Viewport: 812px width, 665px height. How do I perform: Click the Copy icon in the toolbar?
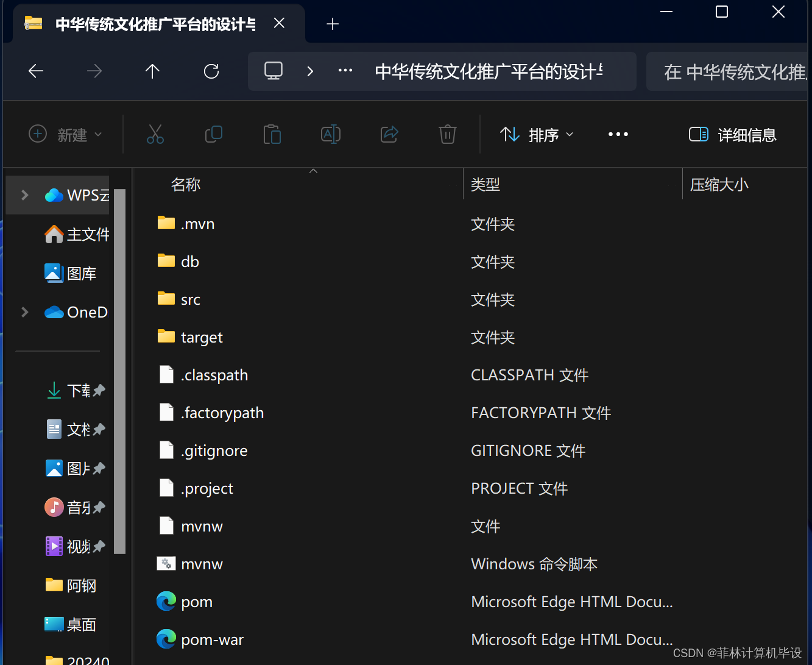(214, 134)
